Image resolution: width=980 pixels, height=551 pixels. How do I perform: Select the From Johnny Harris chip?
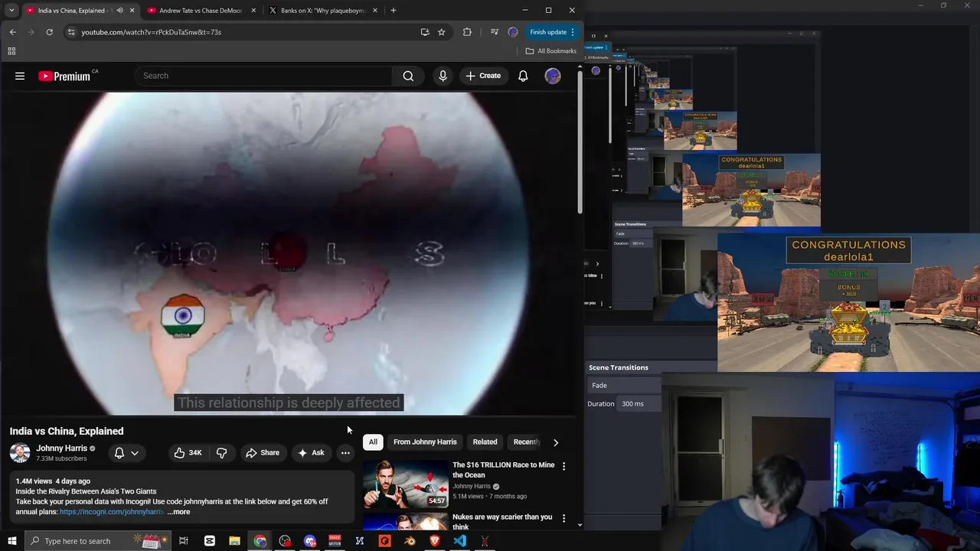tap(425, 442)
